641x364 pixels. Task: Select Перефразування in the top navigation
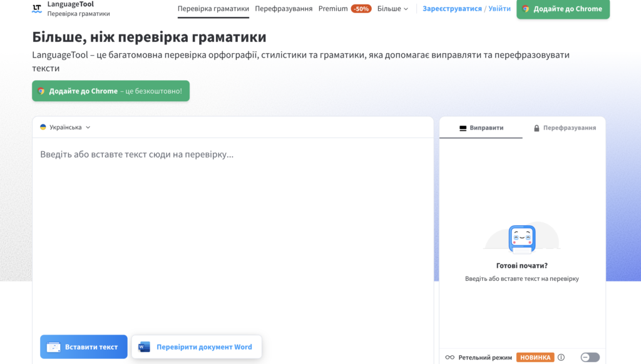[x=284, y=9]
